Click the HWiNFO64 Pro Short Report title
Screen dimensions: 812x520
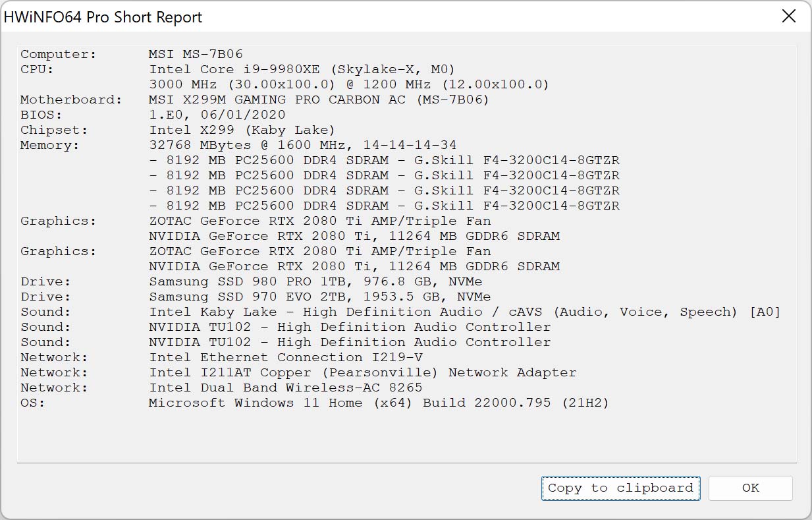[103, 18]
